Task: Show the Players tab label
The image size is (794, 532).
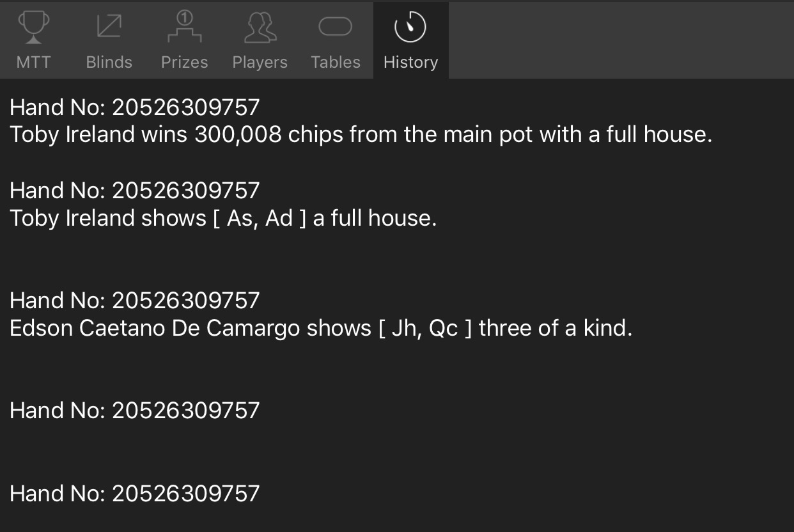Action: click(x=260, y=62)
